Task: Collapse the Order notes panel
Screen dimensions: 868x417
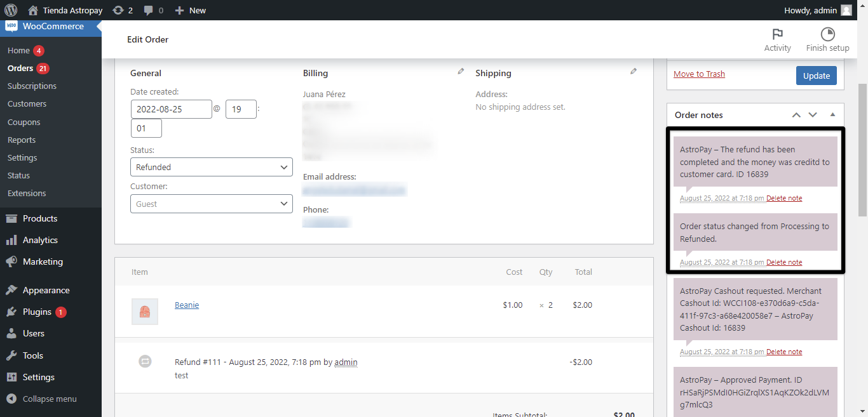Action: coord(832,115)
